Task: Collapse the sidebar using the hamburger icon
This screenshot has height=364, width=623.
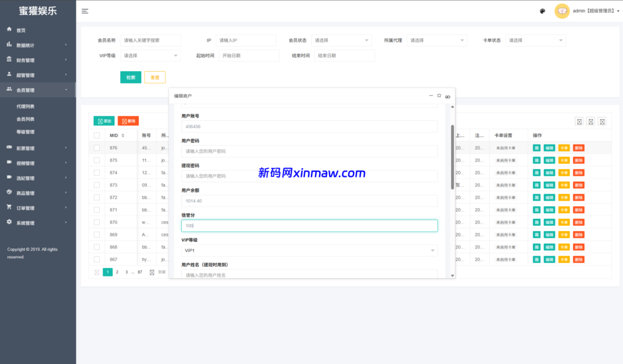Action: [x=85, y=11]
